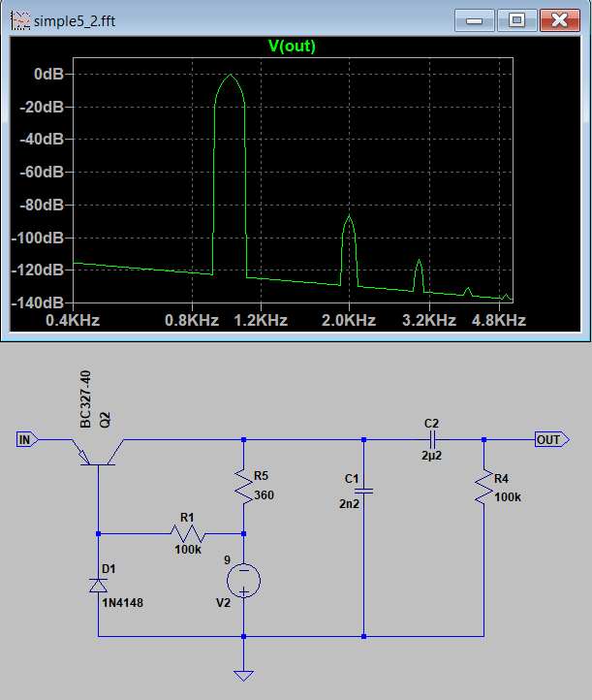The height and width of the screenshot is (700, 592).
Task: Click the LTspice waveform icon in the title bar
Action: [20, 20]
